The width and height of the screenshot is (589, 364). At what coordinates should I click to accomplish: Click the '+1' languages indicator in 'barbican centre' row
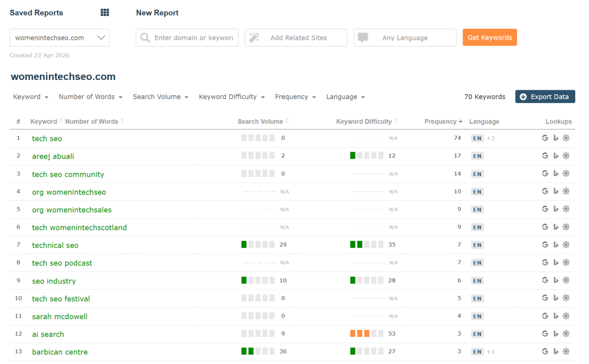[491, 351]
